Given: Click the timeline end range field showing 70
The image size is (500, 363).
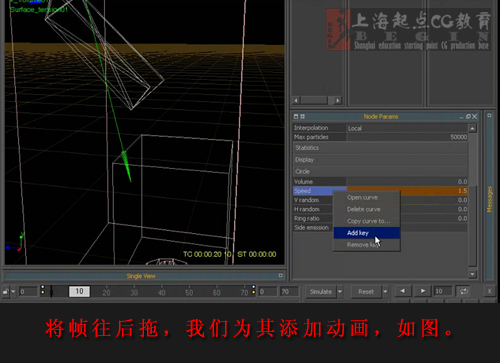Looking at the screenshot, I should point(289,292).
